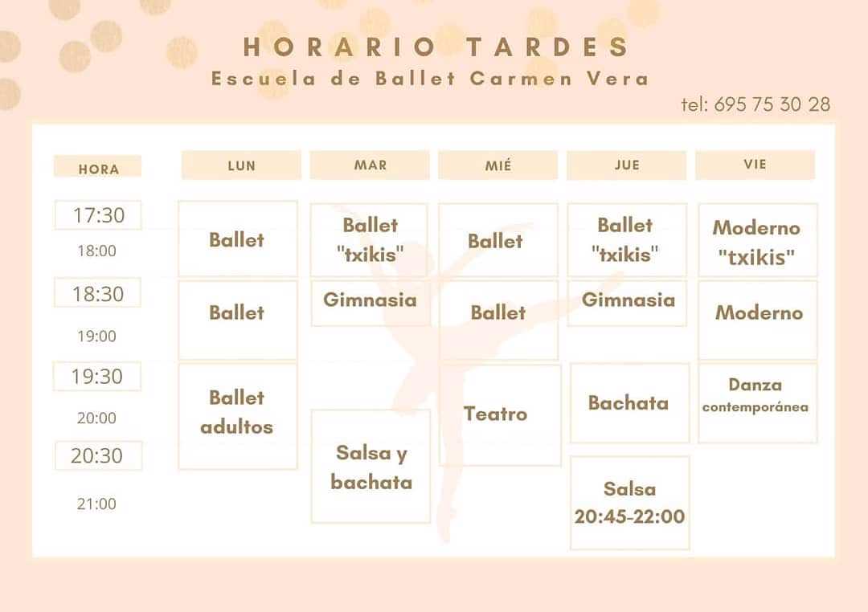Select the MAR column header
Image resolution: width=868 pixels, height=612 pixels.
pos(370,165)
